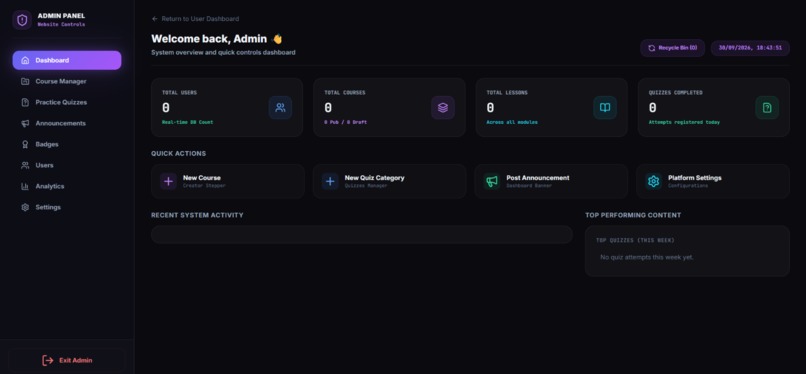
Task: Click the New Quiz Category plus icon
Action: [x=330, y=181]
